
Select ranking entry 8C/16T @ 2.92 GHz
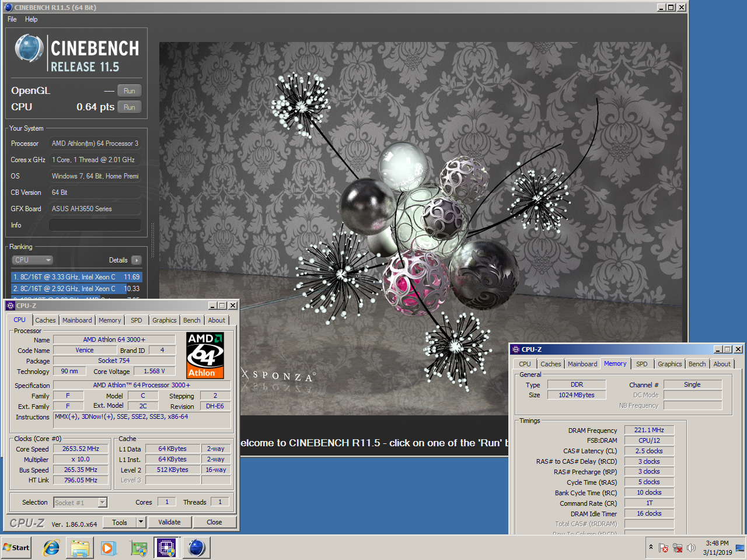pos(76,289)
